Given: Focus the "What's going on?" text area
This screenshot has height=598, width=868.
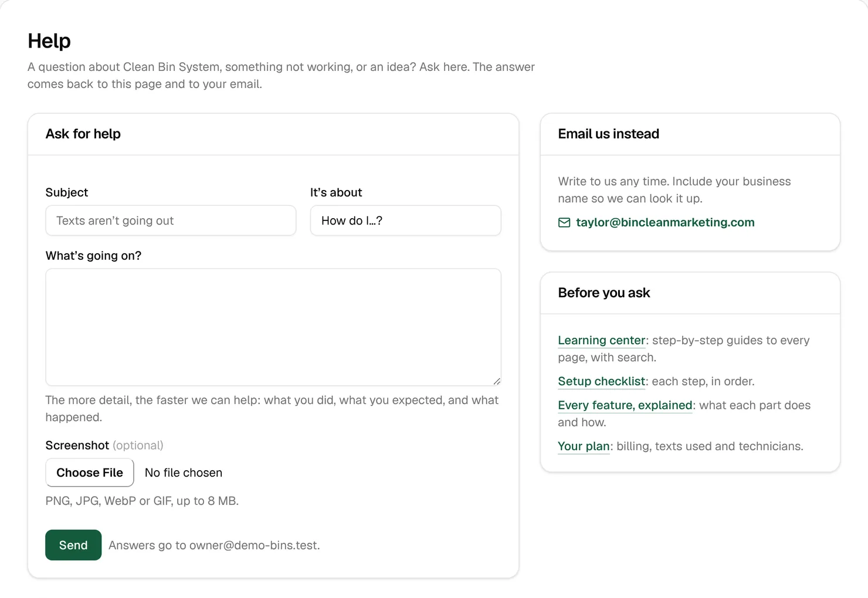Looking at the screenshot, I should pos(273,327).
